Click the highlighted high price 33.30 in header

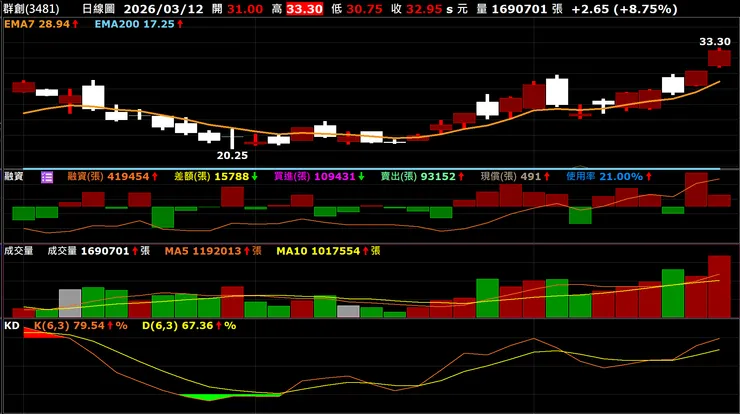304,9
